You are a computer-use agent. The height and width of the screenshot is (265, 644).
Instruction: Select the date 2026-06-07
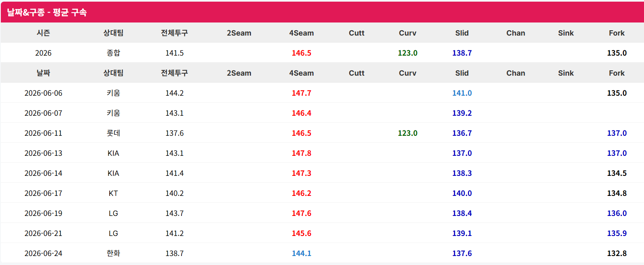[43, 113]
